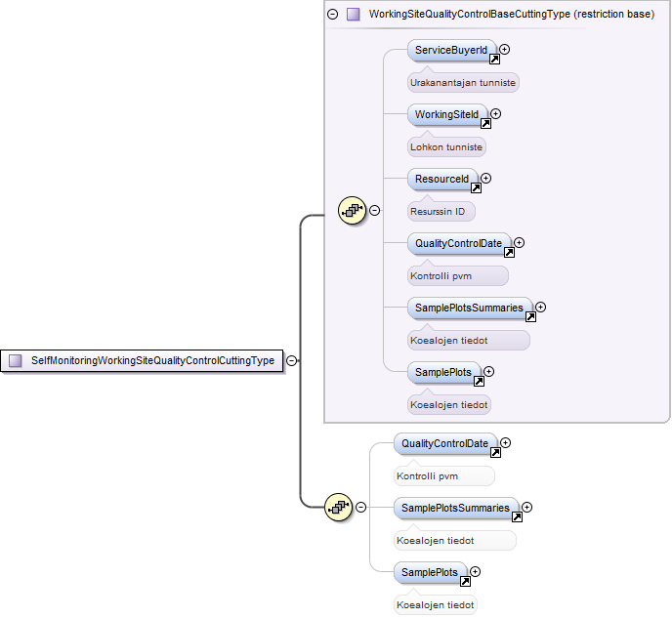Select Koealojen tiedot under SamplePlotsSummaries in base box

(469, 341)
